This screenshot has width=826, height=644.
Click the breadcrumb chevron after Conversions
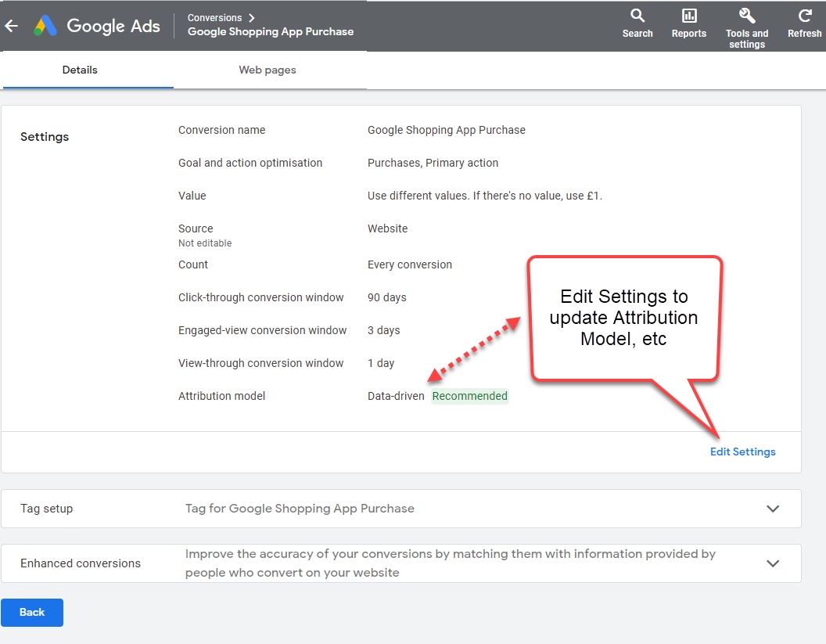click(252, 18)
